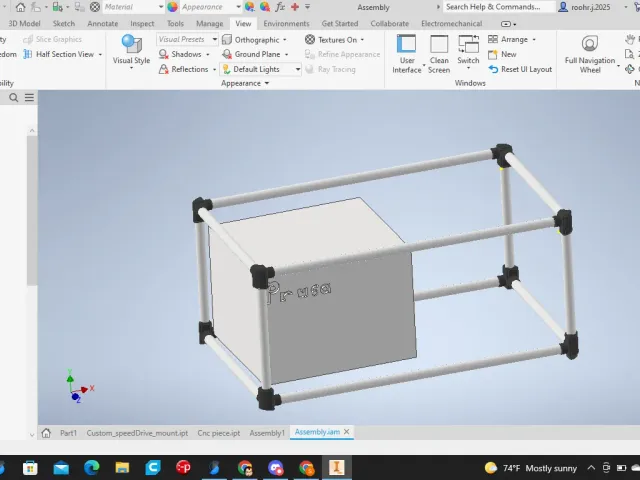Expand the Appearance panel flyout arrow

(x=267, y=83)
